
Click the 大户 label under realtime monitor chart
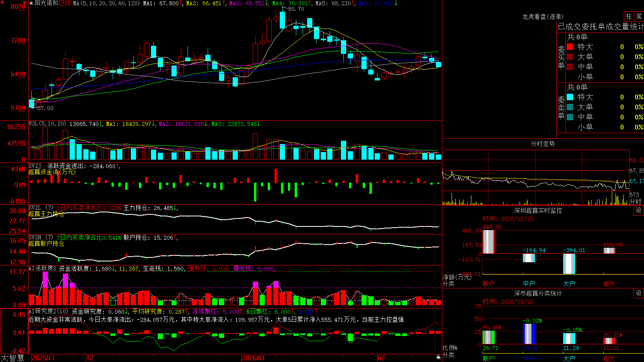click(x=569, y=284)
